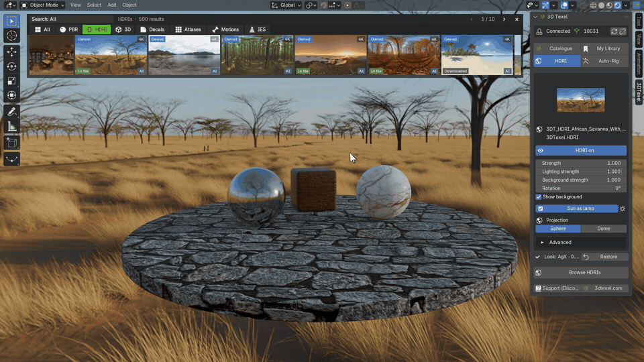
Task: Open gizmo options dropdown arrow
Action: pos(553,5)
